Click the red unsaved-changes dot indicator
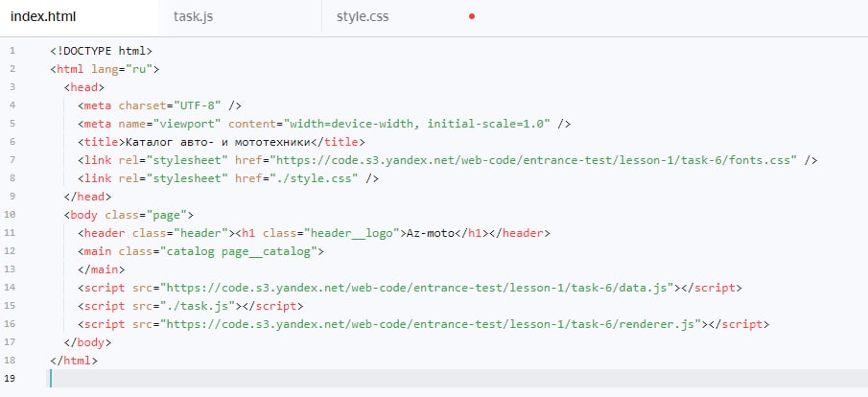 [472, 16]
